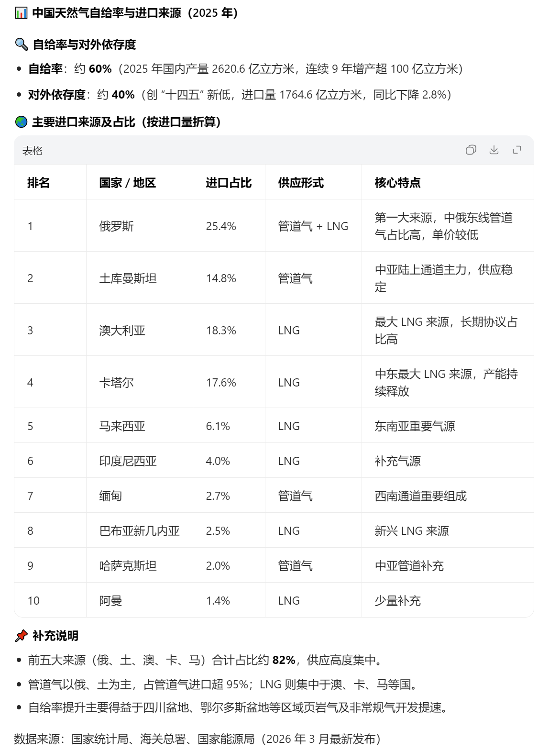
Task: Click the red pushpin emoji icon
Action: tap(22, 636)
